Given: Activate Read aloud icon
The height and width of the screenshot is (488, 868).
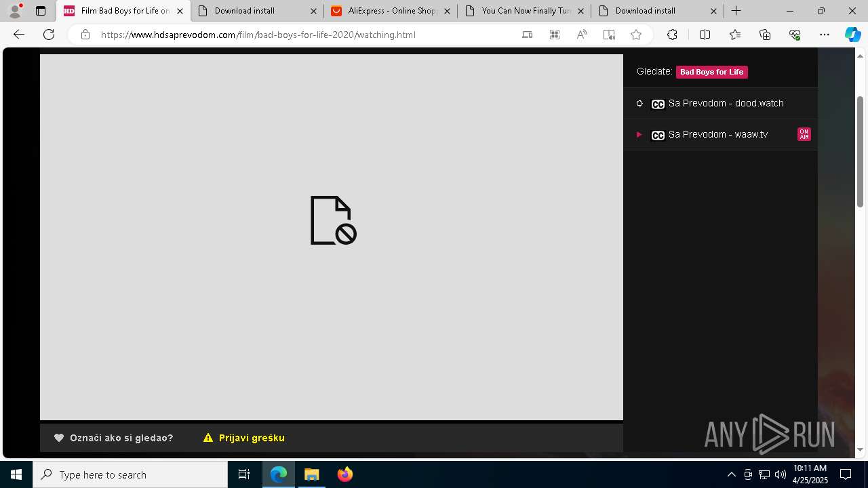Looking at the screenshot, I should [582, 35].
